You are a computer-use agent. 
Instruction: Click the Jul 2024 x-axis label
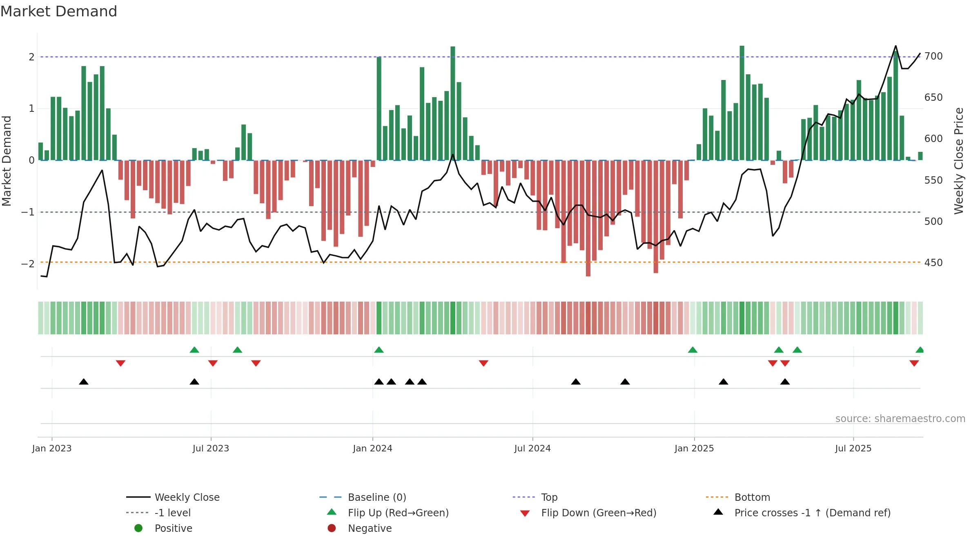point(532,449)
